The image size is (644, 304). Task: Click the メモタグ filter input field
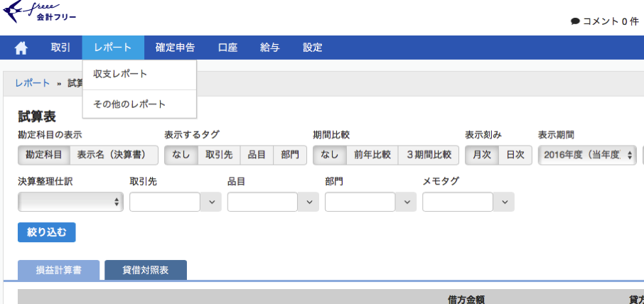click(458, 202)
